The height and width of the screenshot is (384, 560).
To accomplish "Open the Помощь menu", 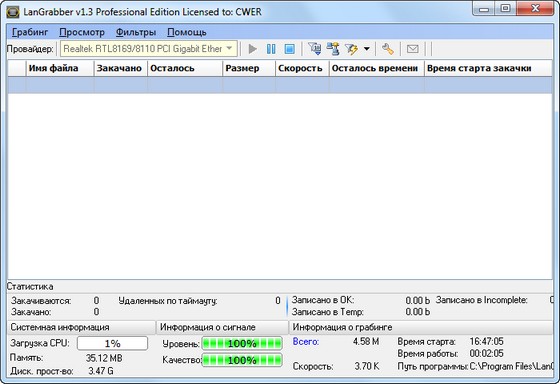I will click(x=187, y=33).
